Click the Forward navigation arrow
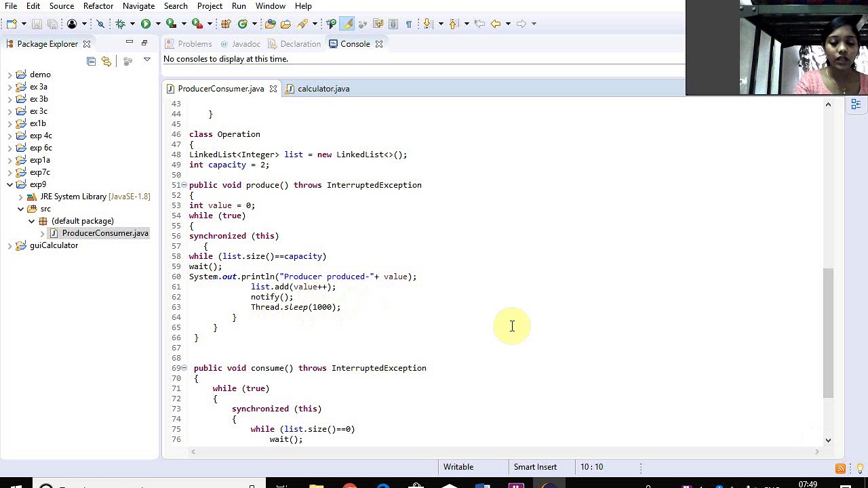868x488 pixels. (521, 24)
